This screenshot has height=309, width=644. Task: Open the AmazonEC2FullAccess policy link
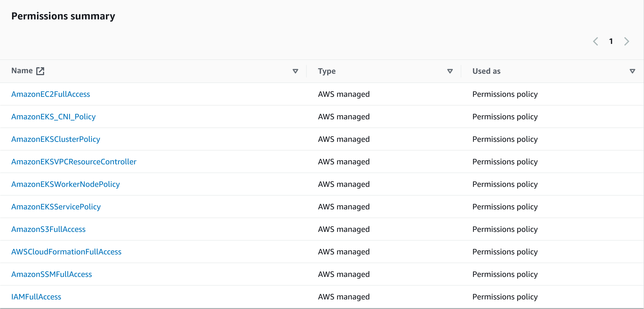[51, 94]
